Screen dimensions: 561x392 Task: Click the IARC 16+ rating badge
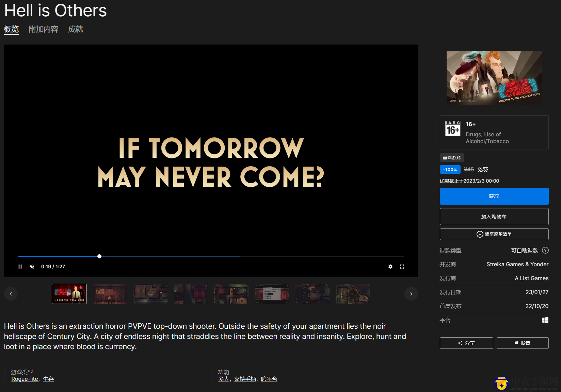tap(453, 129)
